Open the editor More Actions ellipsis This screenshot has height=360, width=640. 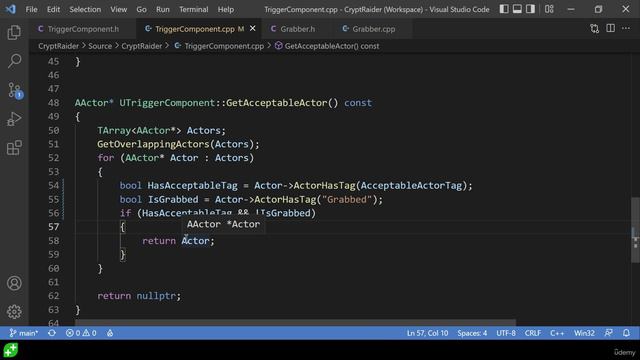pyautogui.click(x=626, y=29)
